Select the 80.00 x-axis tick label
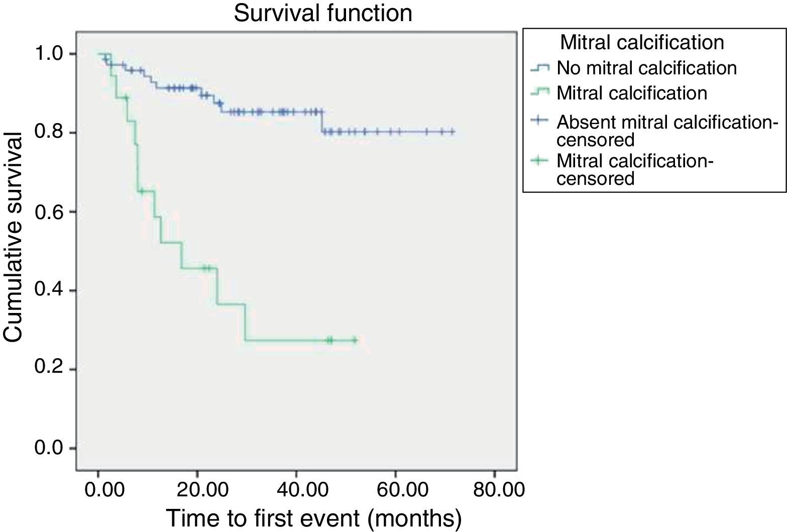This screenshot has width=787, height=532. pos(494,489)
